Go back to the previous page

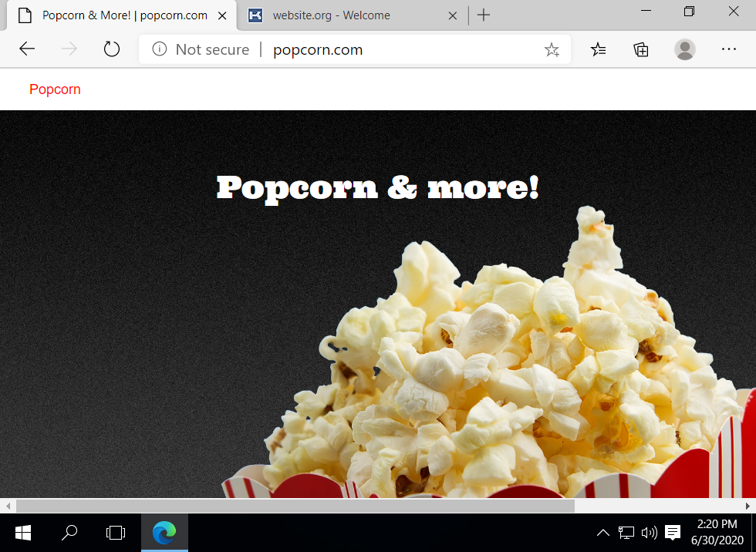tap(27, 49)
